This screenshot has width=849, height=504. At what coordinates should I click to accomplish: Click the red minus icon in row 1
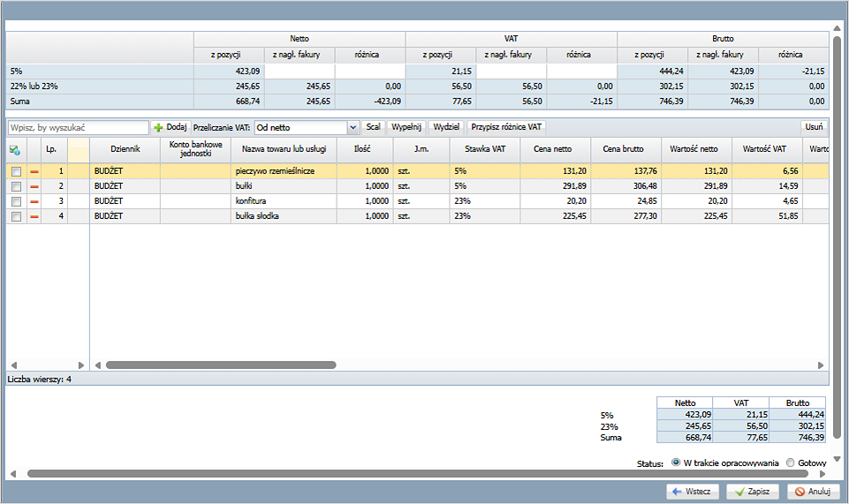coord(34,170)
